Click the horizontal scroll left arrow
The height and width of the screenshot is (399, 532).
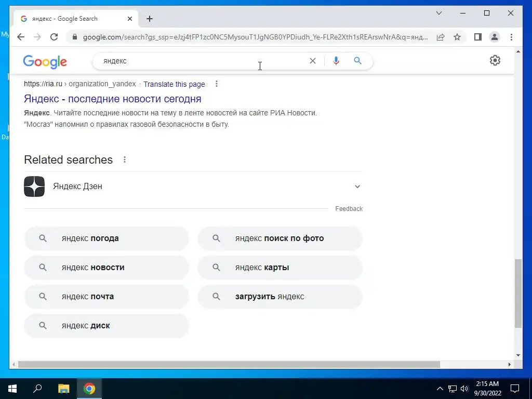click(x=14, y=365)
